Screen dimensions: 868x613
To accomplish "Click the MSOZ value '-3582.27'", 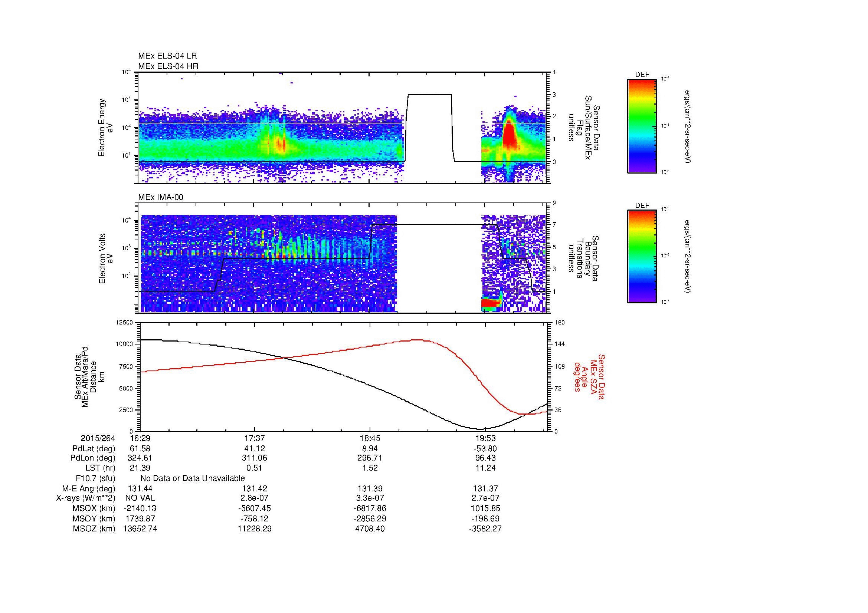I will pyautogui.click(x=485, y=529).
